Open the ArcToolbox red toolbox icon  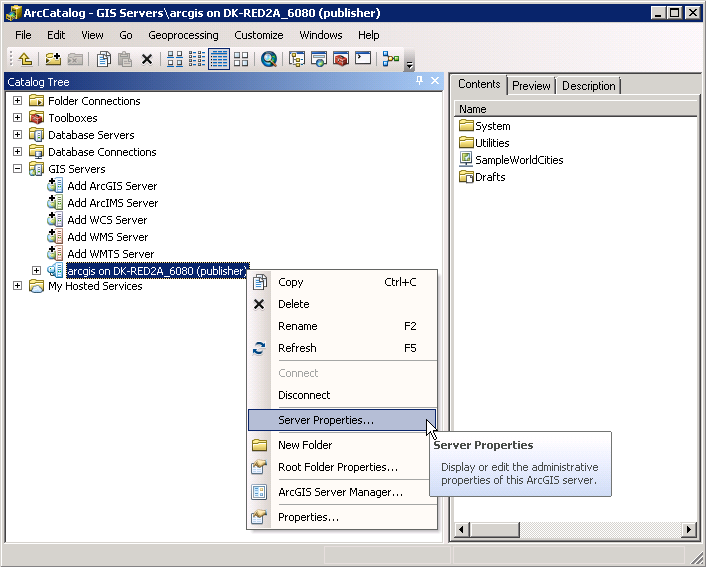pyautogui.click(x=341, y=59)
